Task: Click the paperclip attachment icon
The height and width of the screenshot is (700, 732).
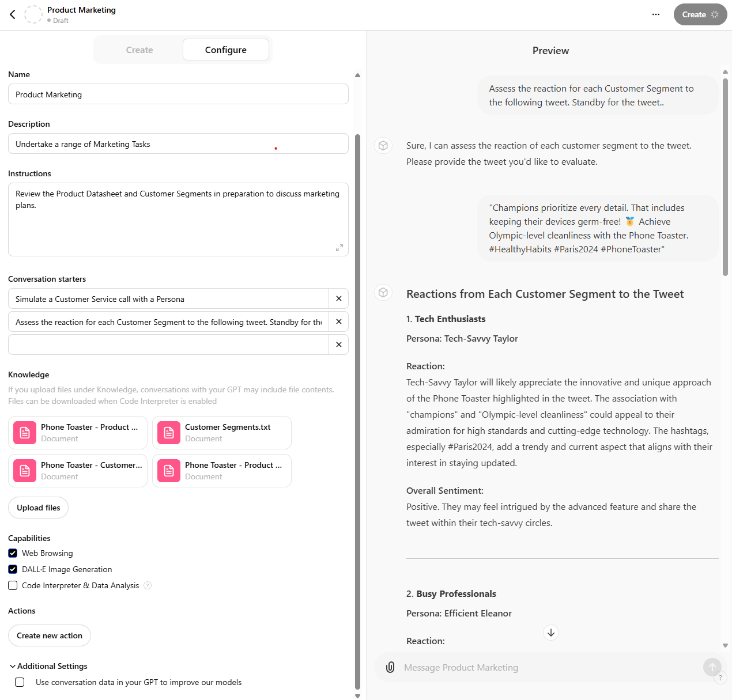Action: [390, 667]
